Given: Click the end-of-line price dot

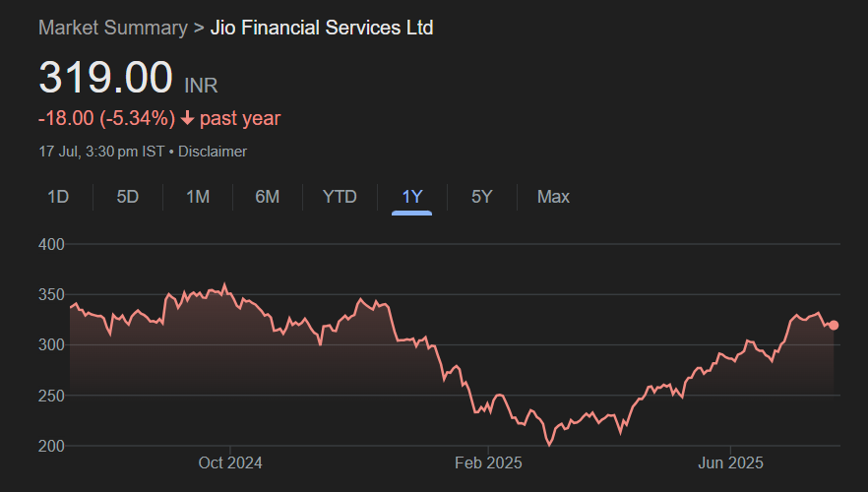Looking at the screenshot, I should coord(834,325).
